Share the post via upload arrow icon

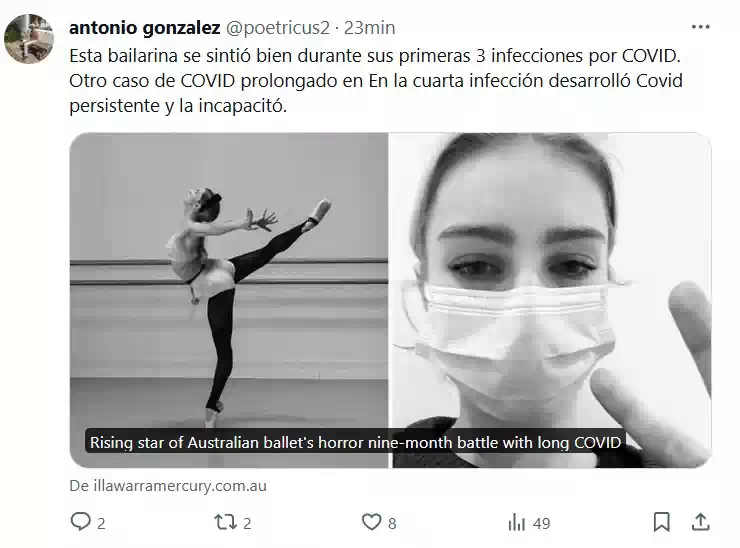(x=701, y=522)
